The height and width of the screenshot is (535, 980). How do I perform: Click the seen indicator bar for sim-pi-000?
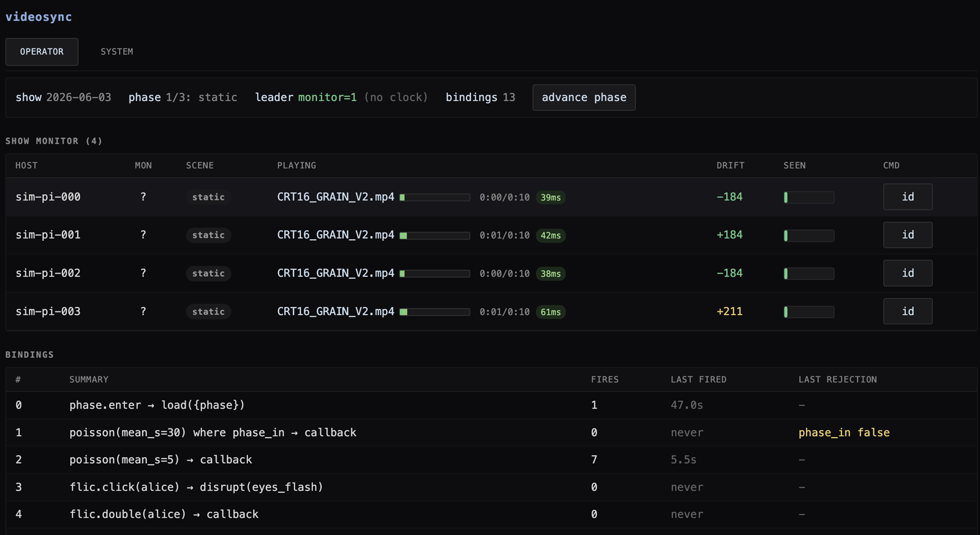(x=809, y=197)
